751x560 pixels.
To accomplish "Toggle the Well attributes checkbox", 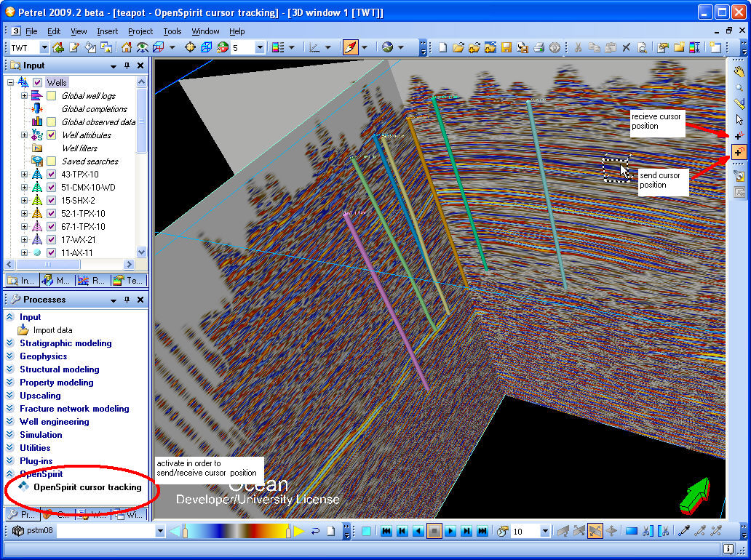I will click(52, 135).
